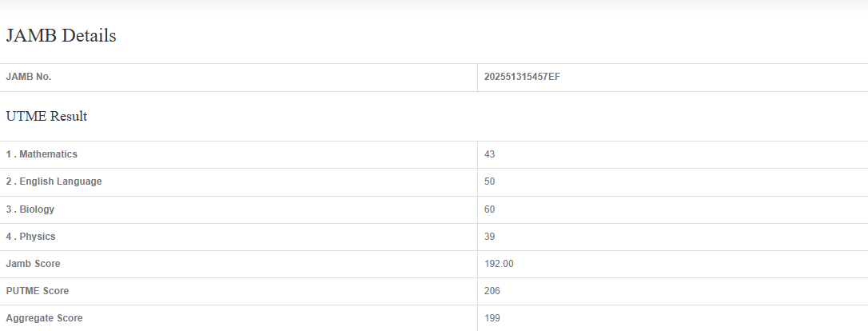Click the JAMB number 202551315457EF
868x331 pixels.
(522, 77)
